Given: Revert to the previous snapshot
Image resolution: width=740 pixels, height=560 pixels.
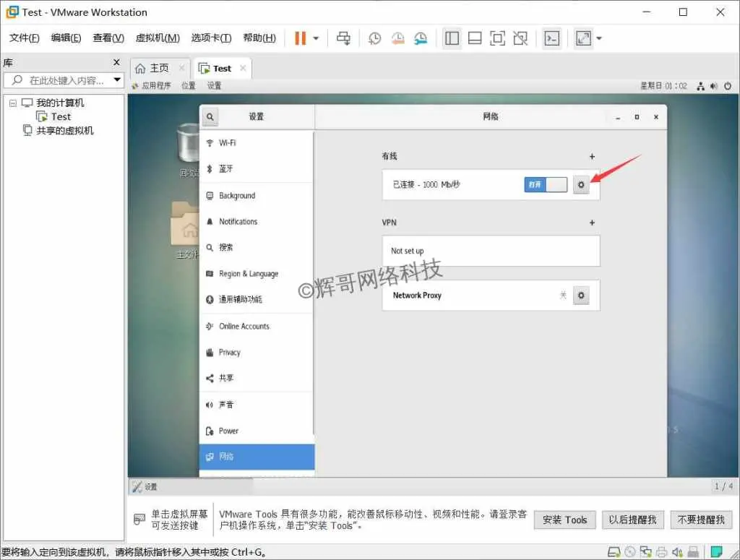Looking at the screenshot, I should [x=398, y=38].
